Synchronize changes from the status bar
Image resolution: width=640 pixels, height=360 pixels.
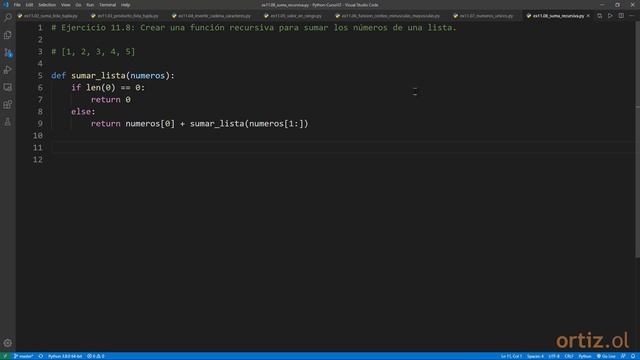tap(41, 356)
